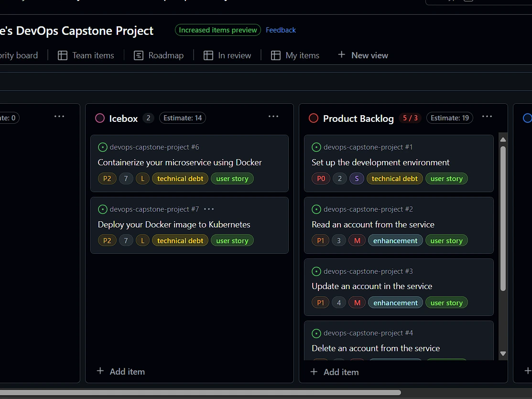Open the Product Backlog column options menu
This screenshot has width=532, height=399.
pos(487,116)
